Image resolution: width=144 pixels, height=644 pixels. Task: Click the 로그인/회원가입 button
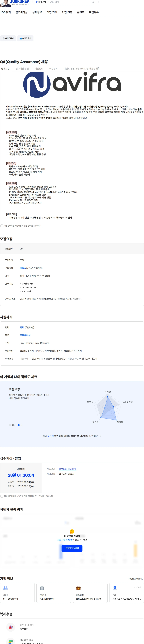[72, 548]
